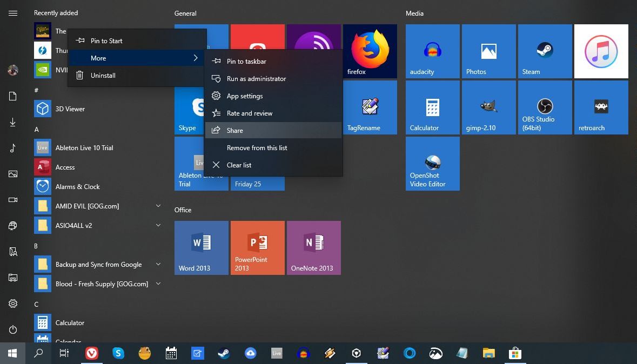This screenshot has height=364, width=637.
Task: Open the Word 2013 tile
Action: (202, 248)
